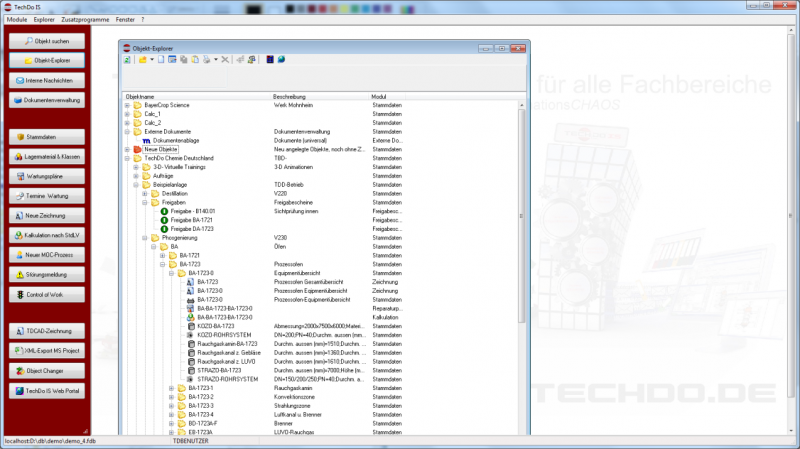The width and height of the screenshot is (800, 449).
Task: Click the globe icon in Objekt-Explorer toolbar
Action: (281, 60)
